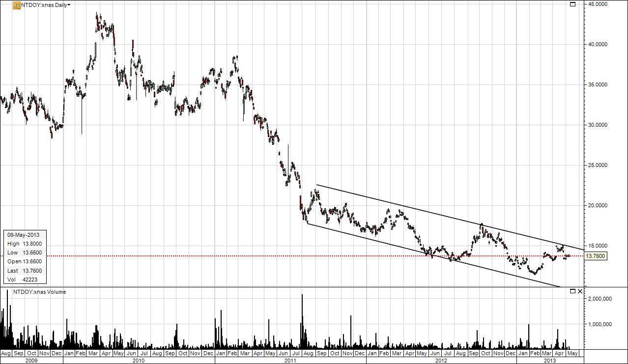Click the 2010 year label on time axis

click(139, 360)
